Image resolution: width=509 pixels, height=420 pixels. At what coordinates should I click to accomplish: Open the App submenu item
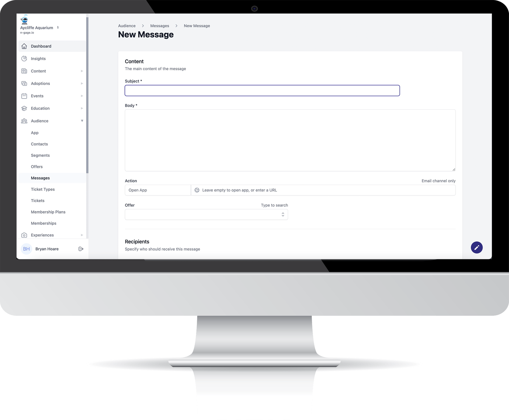click(35, 133)
